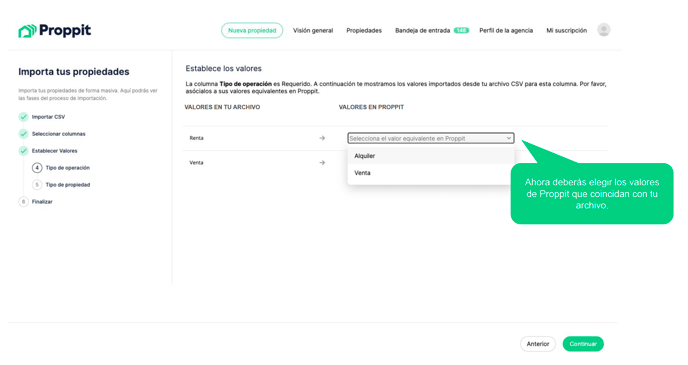The width and height of the screenshot is (688, 365).
Task: Open the Renta equivalent value dropdown
Action: click(x=430, y=138)
